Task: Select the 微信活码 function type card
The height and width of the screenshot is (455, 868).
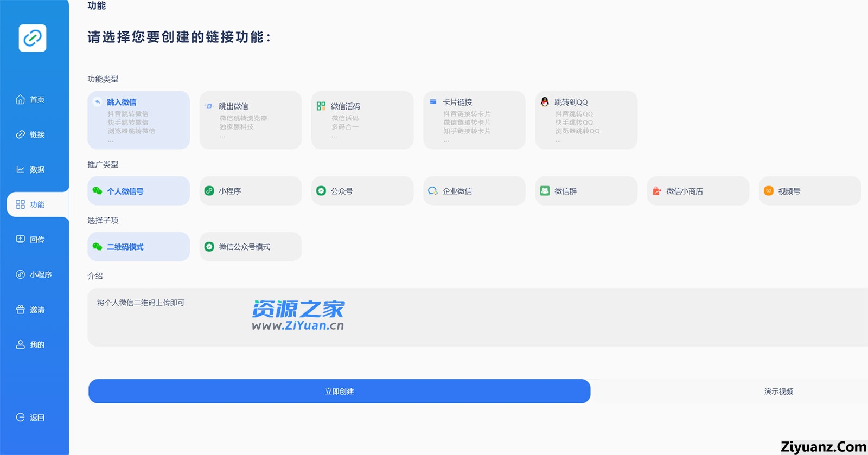Action: pyautogui.click(x=362, y=120)
